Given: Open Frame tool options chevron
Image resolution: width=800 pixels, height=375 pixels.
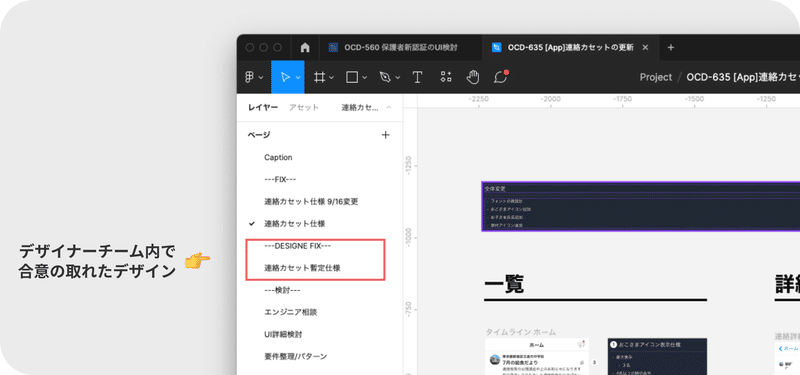Looking at the screenshot, I should coord(331,78).
